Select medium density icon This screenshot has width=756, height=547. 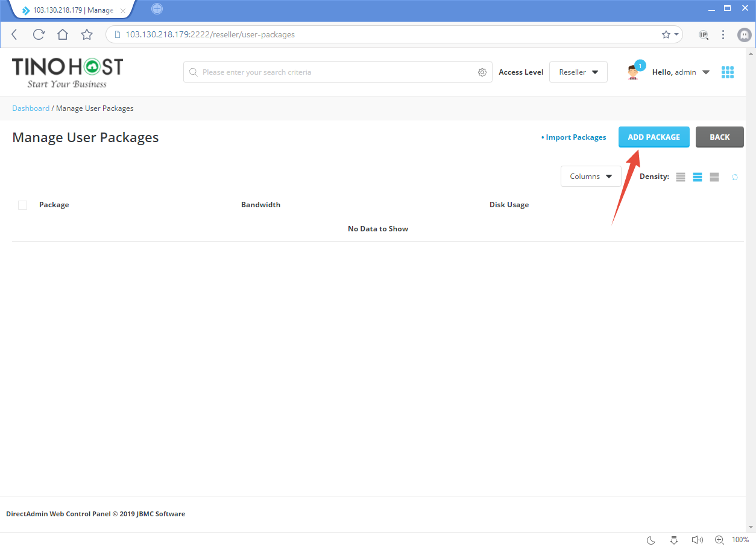(698, 177)
